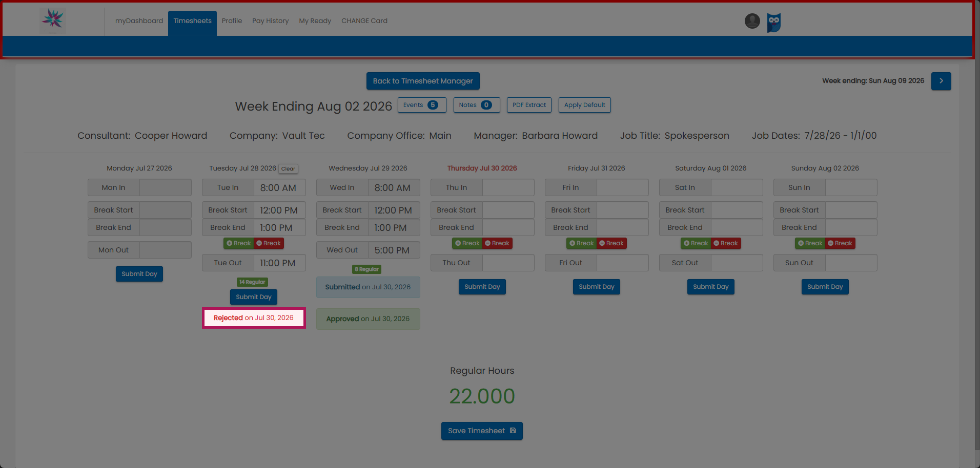Image resolution: width=980 pixels, height=468 pixels.
Task: Remove a break on Thursday
Action: tap(498, 243)
